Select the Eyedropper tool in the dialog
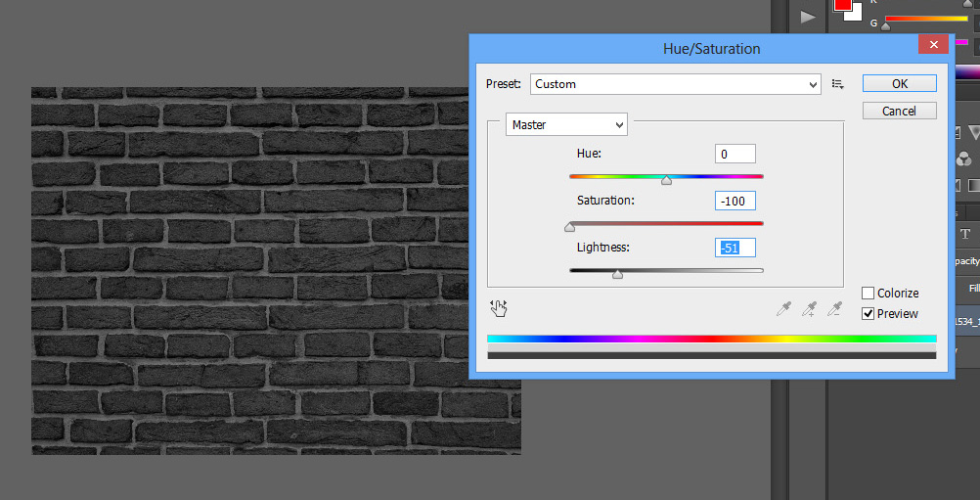This screenshot has width=980, height=500. (x=783, y=309)
